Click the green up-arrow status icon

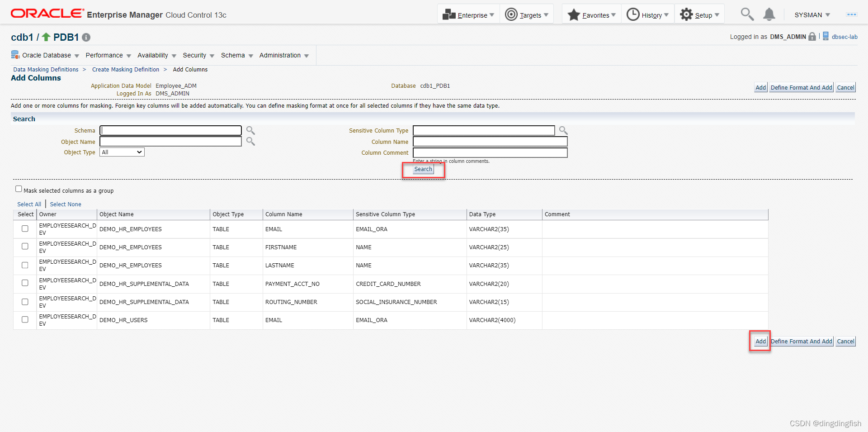coord(46,37)
